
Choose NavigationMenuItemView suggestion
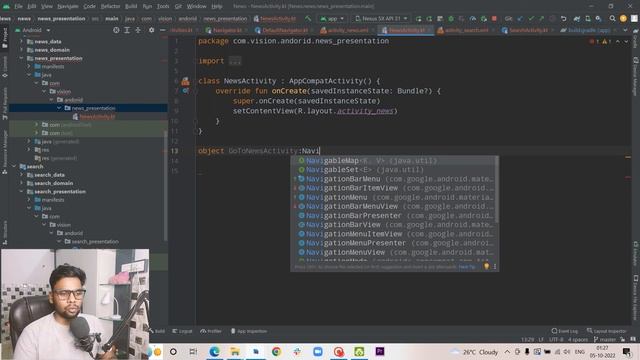pos(394,234)
